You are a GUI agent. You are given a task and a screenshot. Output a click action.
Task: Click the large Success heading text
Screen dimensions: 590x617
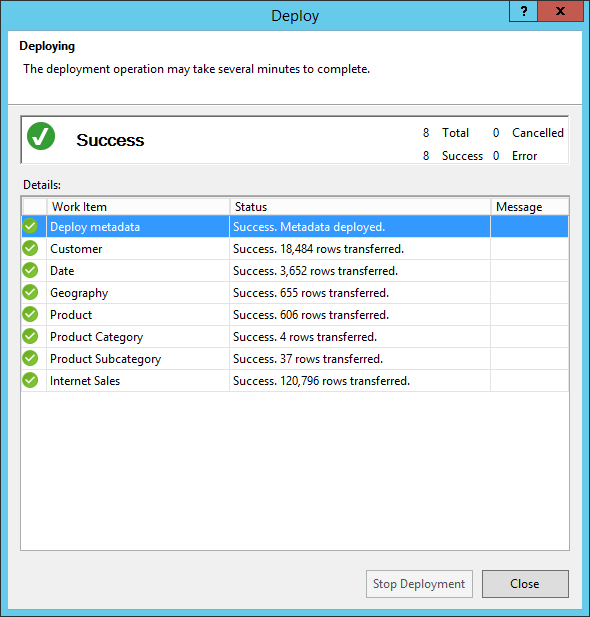pyautogui.click(x=110, y=140)
